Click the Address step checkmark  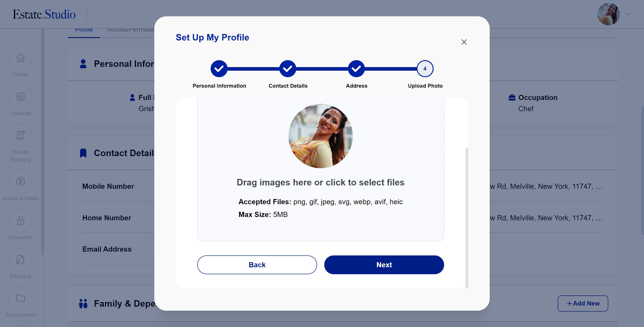point(356,69)
